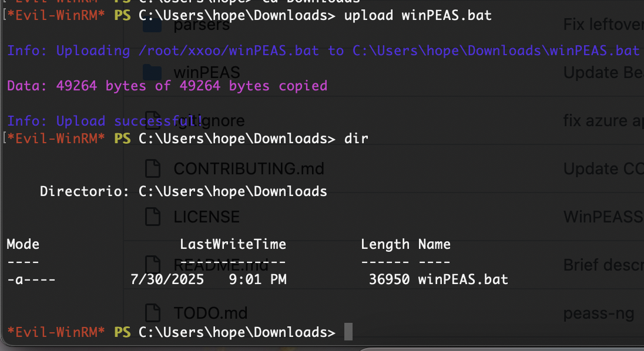Open the LICENSE file link
644x351 pixels.
207,217
